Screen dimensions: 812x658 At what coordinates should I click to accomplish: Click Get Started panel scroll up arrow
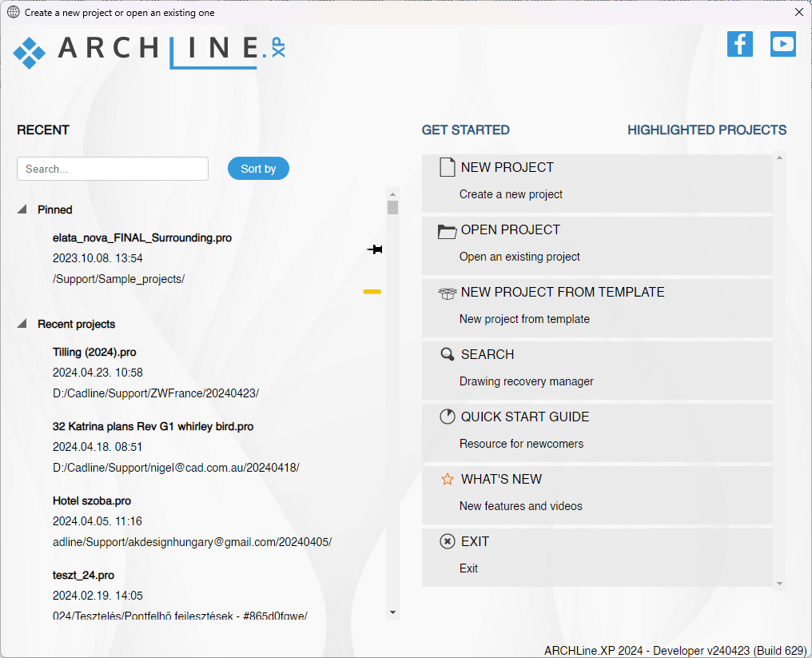(779, 158)
